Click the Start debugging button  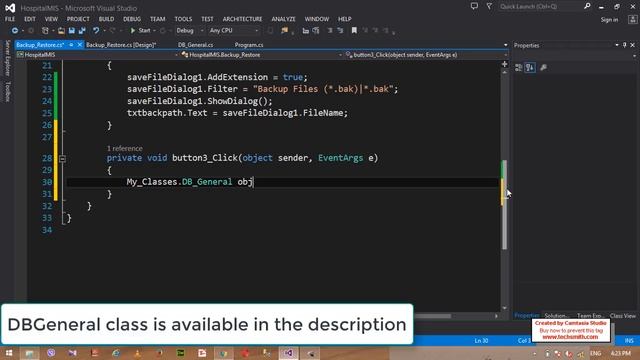(x=140, y=31)
